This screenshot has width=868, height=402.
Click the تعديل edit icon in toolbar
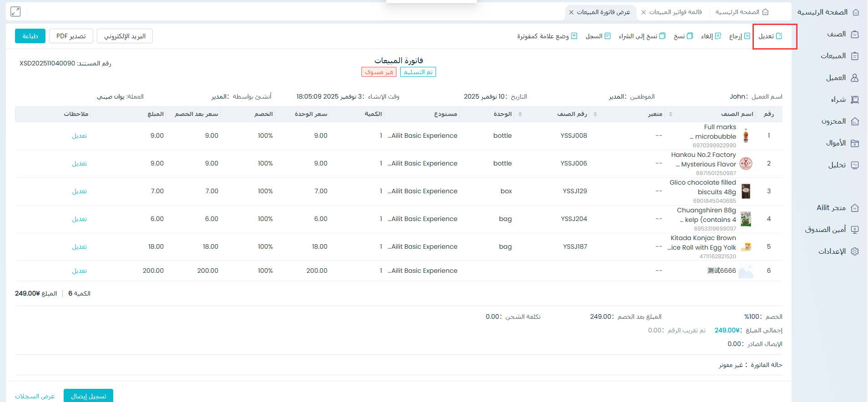(x=779, y=36)
